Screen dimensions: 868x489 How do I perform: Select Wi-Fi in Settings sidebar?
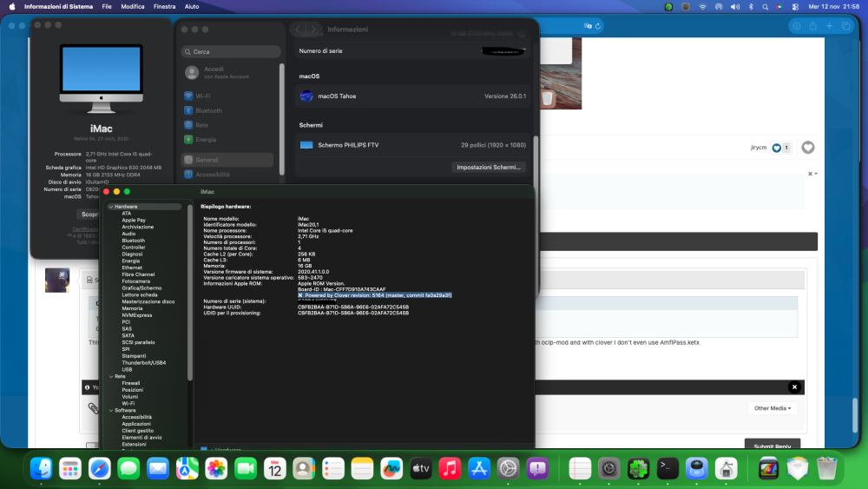(228, 96)
